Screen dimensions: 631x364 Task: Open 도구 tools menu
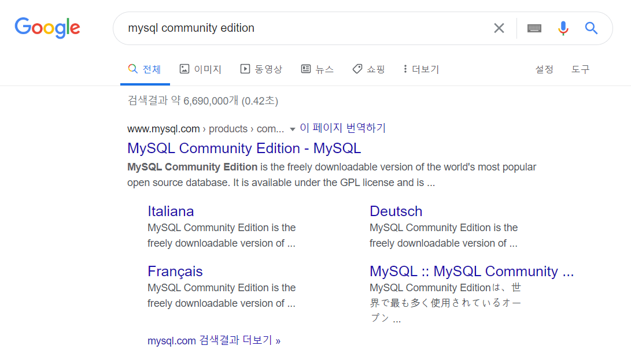[x=580, y=69]
